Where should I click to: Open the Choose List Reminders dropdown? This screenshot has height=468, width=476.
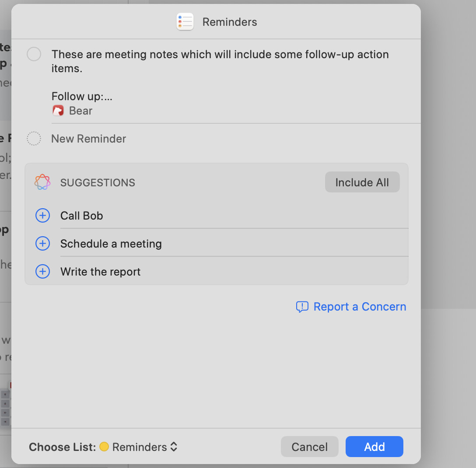[x=138, y=447]
